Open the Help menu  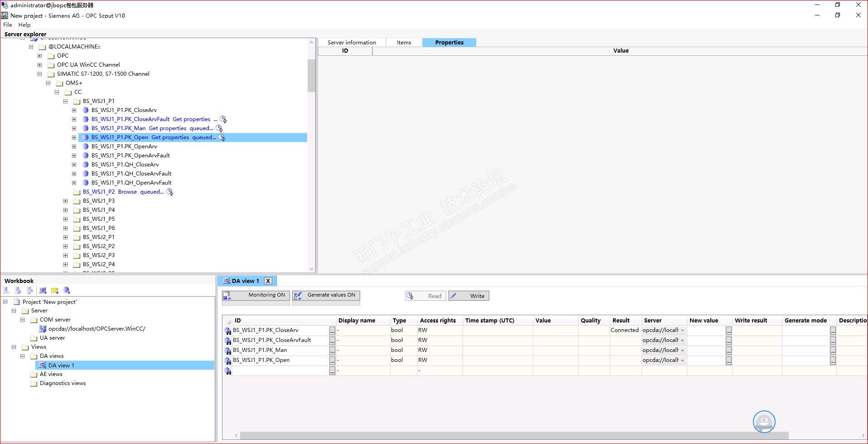click(24, 25)
